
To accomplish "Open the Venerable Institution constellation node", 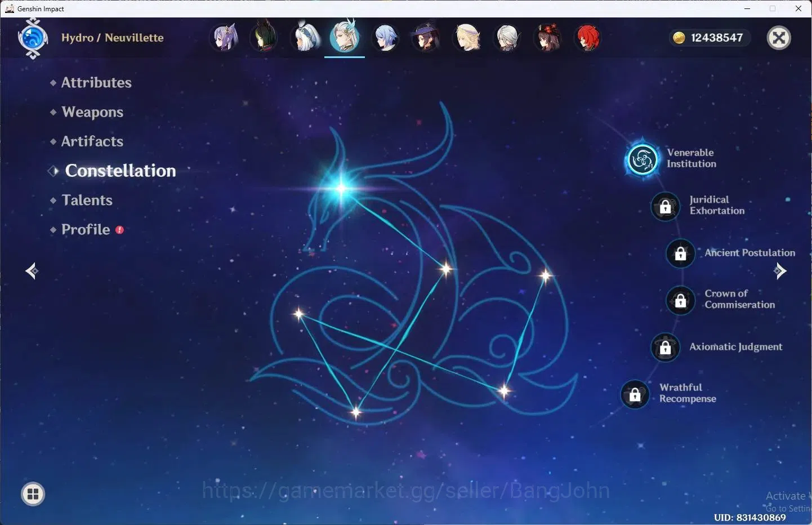I will pyautogui.click(x=643, y=159).
